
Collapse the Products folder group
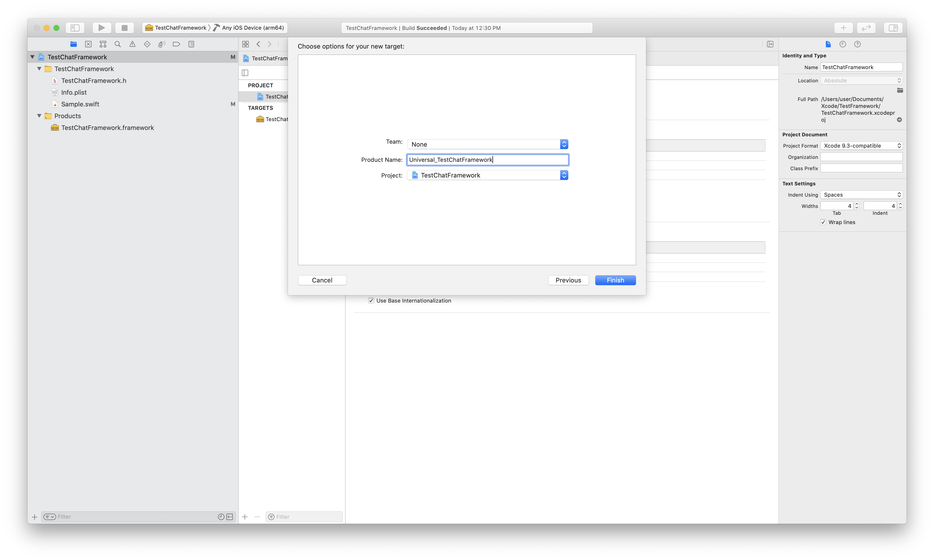click(x=39, y=116)
